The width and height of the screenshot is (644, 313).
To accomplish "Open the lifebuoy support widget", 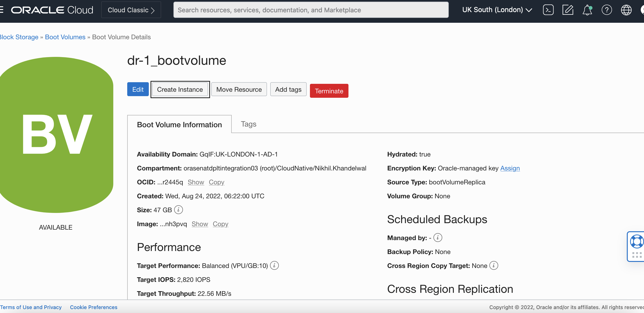I will point(637,241).
